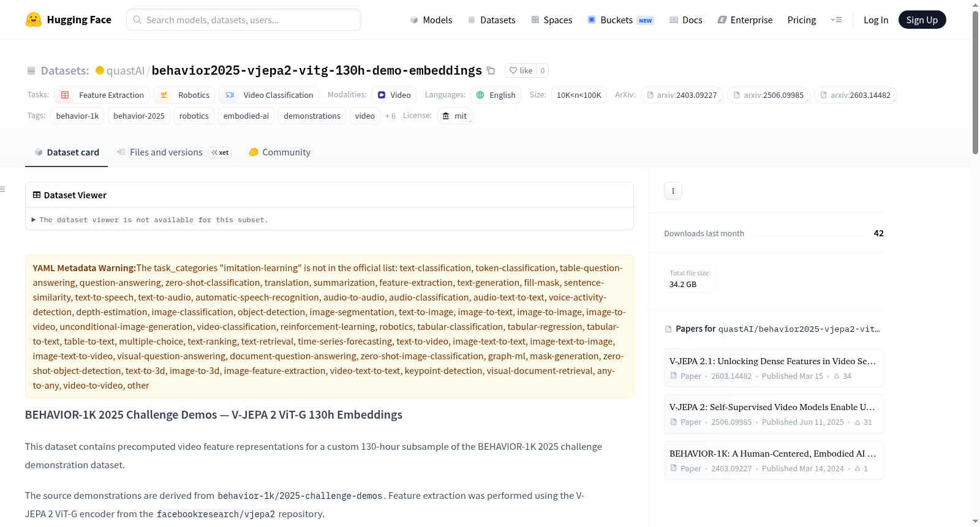Select the Feature Extraction task tag

102,95
